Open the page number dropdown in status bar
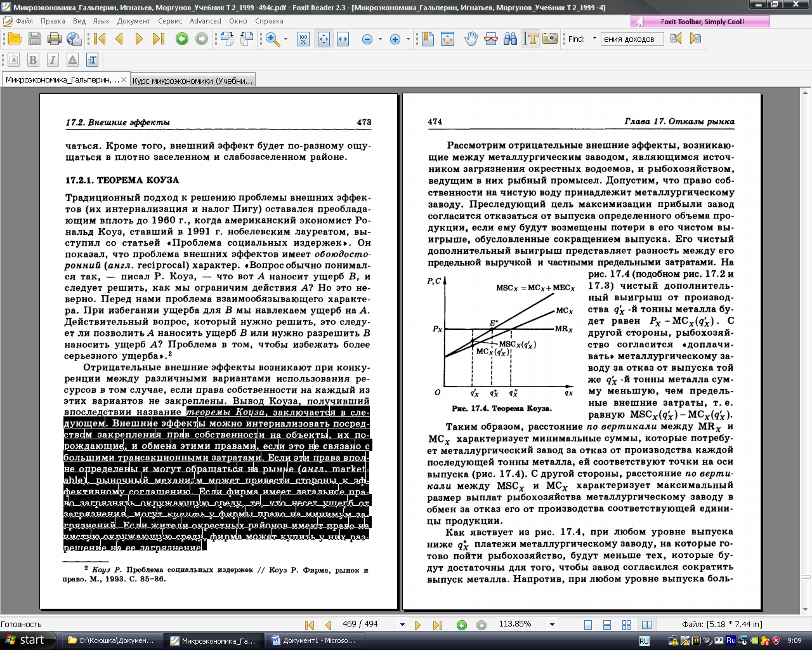812x650 pixels. [x=402, y=625]
